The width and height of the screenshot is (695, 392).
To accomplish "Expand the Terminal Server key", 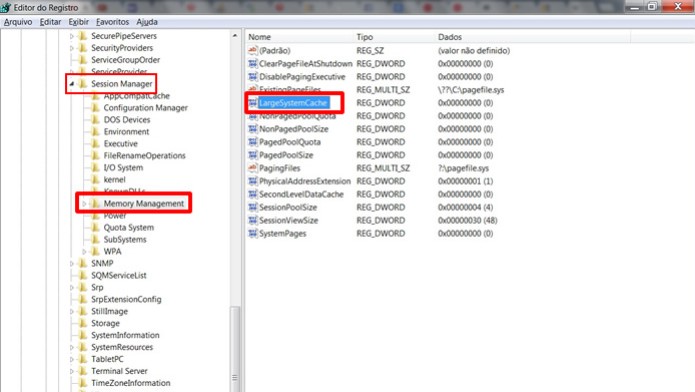I will click(72, 371).
